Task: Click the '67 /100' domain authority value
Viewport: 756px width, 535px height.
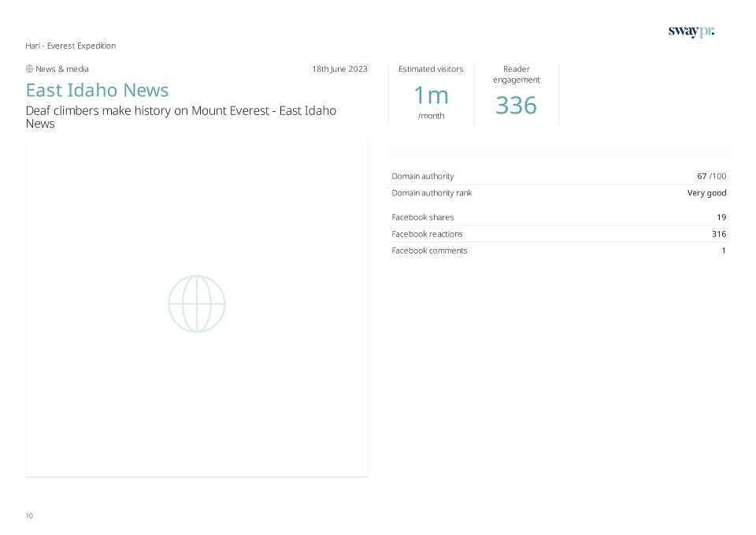Action: click(x=712, y=176)
